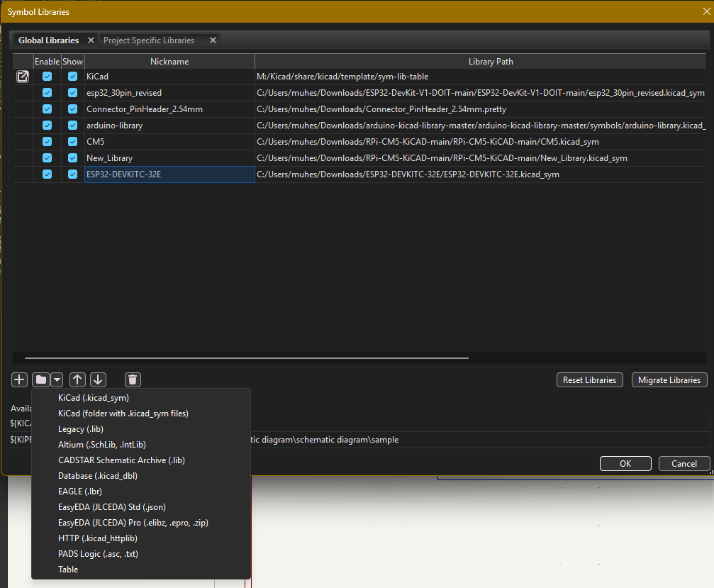Close the Project Specific Libraries tab
Viewport: 714px width, 588px height.
click(213, 40)
